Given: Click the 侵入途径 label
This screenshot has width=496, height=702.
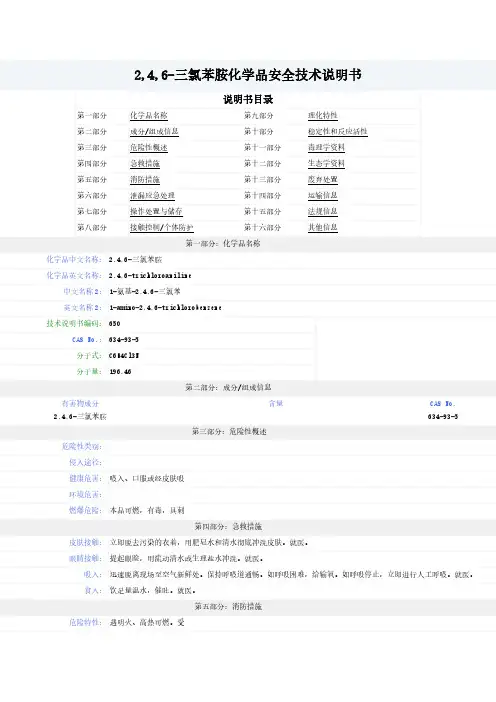Looking at the screenshot, I should [86, 462].
